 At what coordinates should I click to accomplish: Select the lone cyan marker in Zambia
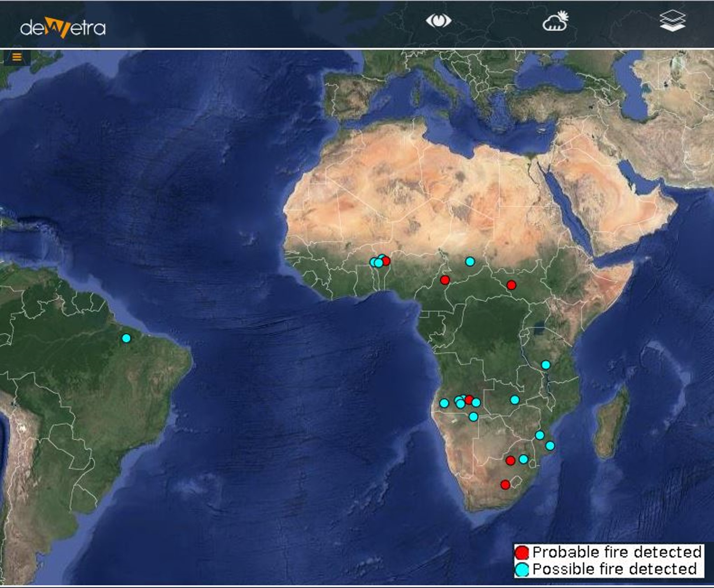point(514,399)
